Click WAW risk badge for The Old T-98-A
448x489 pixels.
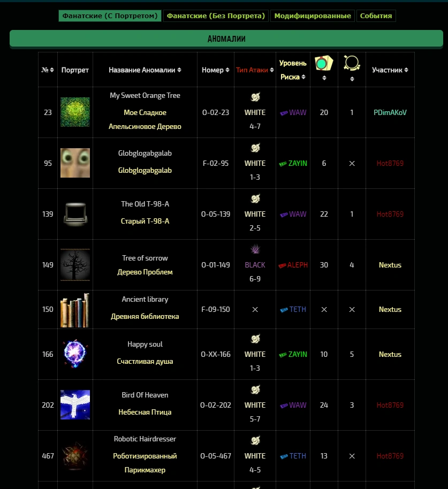[293, 214]
